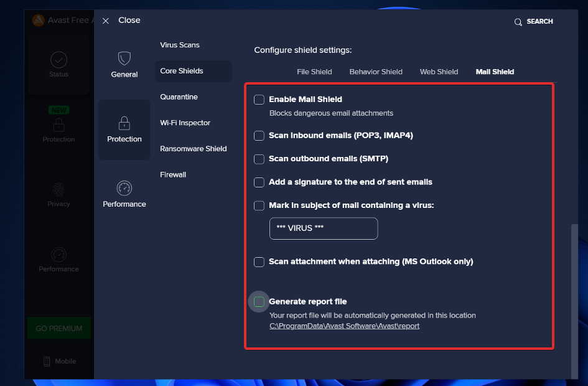Open the Avast report folder path link
This screenshot has height=386, width=588.
[344, 326]
